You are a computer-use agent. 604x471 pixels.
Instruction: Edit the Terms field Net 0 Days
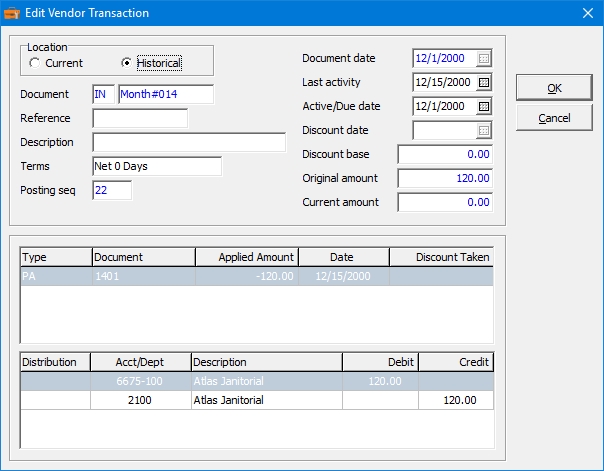[157, 166]
